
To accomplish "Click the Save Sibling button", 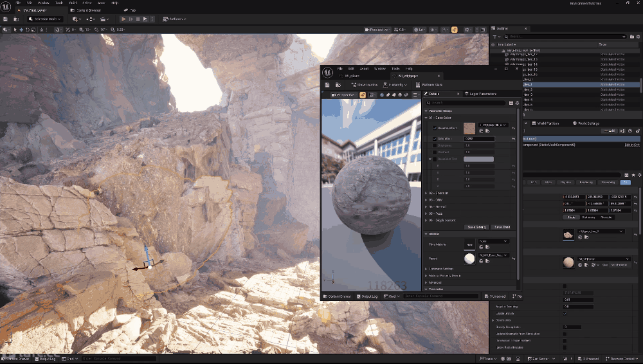I will coord(476,227).
